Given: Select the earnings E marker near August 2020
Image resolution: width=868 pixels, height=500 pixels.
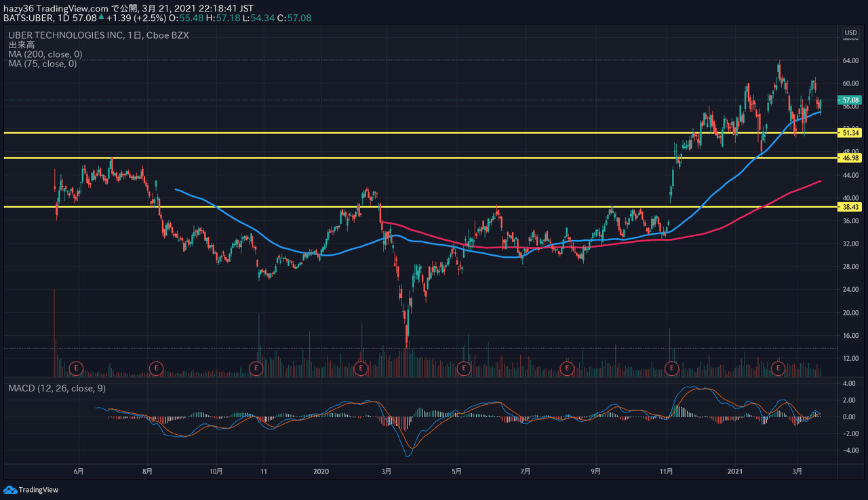Looking at the screenshot, I should pos(566,368).
